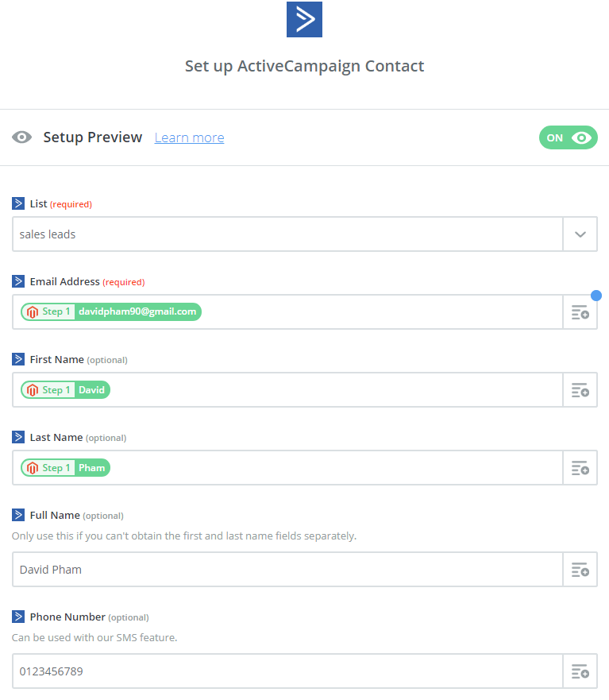The image size is (609, 700).
Task: Click the Full Name field with David Pham
Action: click(x=287, y=570)
